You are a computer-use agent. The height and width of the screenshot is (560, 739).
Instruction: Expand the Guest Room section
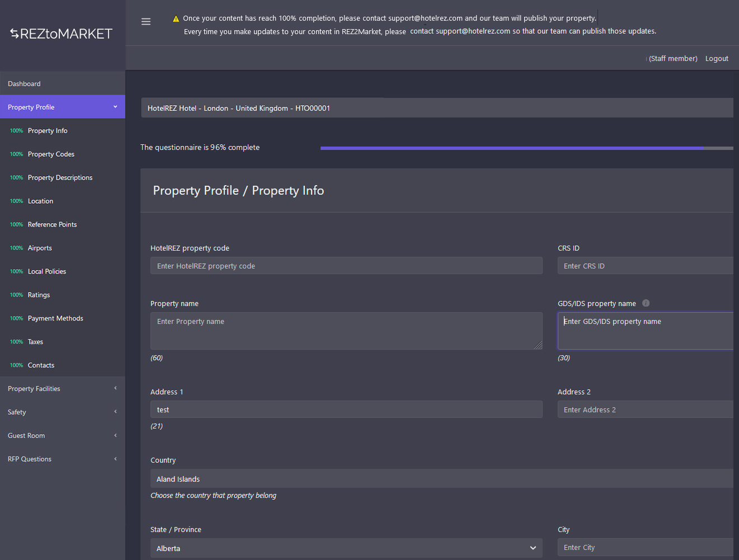62,436
